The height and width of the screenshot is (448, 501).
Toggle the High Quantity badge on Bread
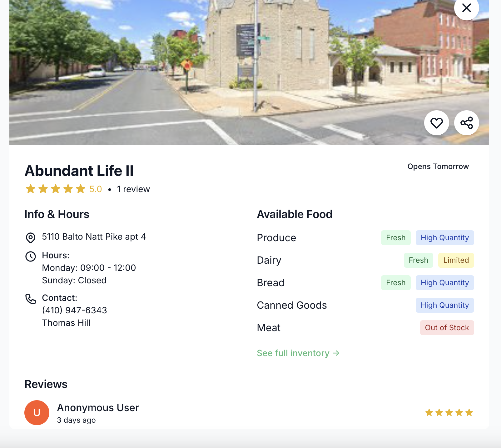click(445, 283)
